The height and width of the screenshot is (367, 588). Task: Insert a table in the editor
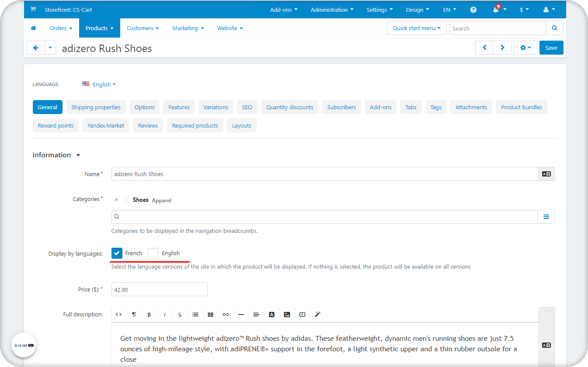point(210,315)
